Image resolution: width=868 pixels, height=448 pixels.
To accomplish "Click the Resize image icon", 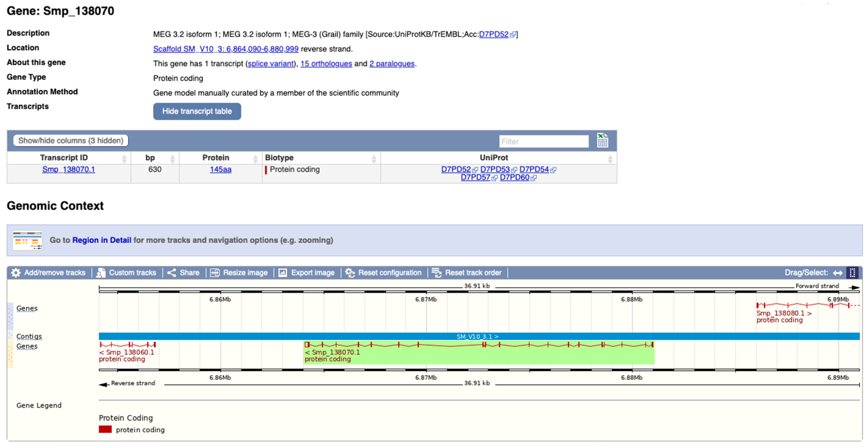I will [x=215, y=273].
